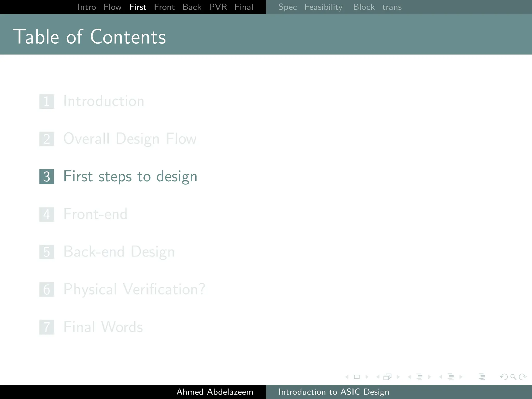Go to next section arrow
Image resolution: width=532 pixels, height=399 pixels.
click(x=461, y=377)
